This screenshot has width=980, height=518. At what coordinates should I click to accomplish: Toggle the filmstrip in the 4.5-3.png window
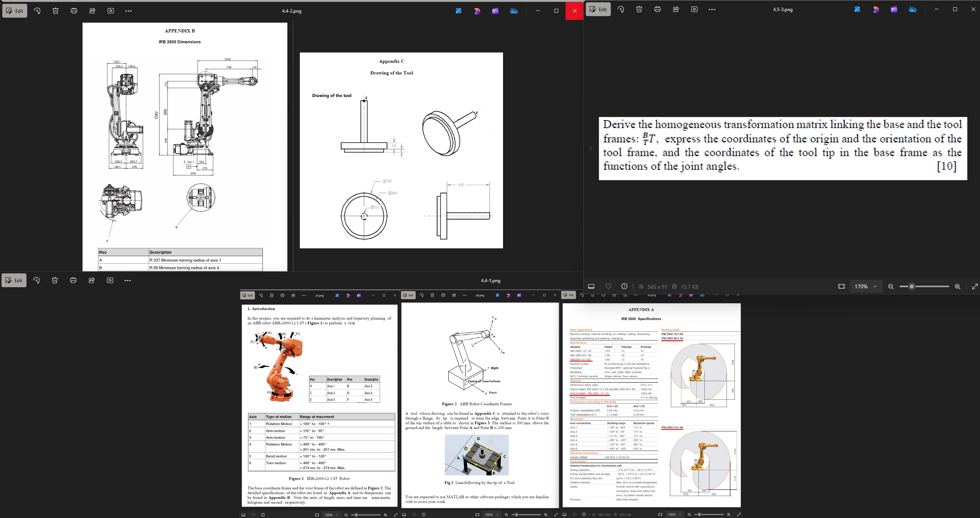(591, 287)
